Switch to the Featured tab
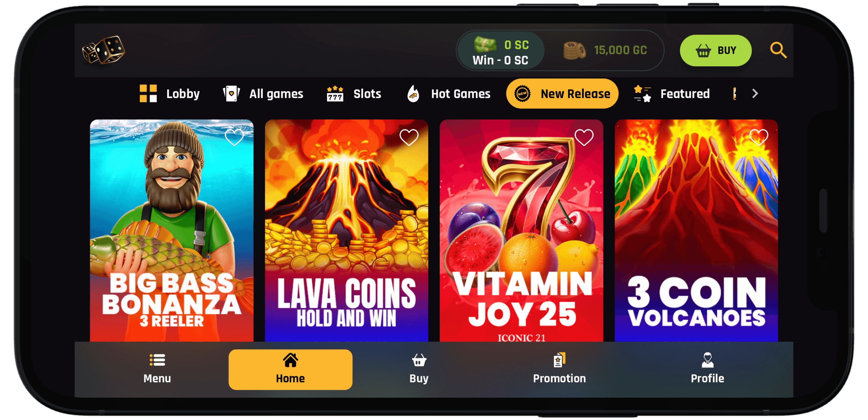Image resolution: width=868 pixels, height=420 pixels. [x=671, y=94]
